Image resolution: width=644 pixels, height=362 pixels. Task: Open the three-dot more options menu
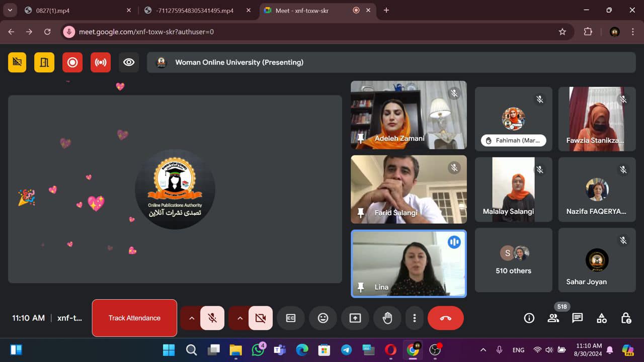tap(414, 318)
